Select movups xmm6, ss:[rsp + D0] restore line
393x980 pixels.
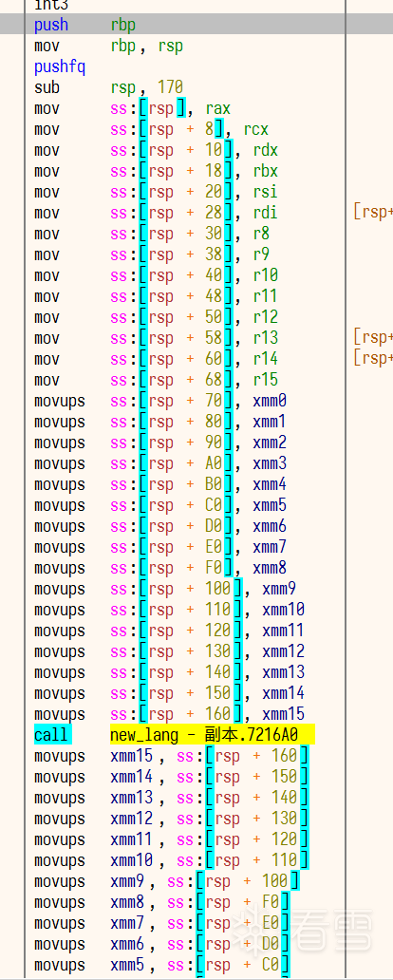coord(161,944)
